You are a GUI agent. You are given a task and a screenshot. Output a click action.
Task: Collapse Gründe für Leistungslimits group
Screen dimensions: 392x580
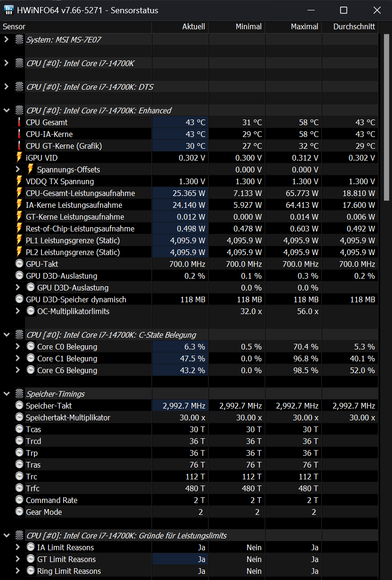(7, 536)
